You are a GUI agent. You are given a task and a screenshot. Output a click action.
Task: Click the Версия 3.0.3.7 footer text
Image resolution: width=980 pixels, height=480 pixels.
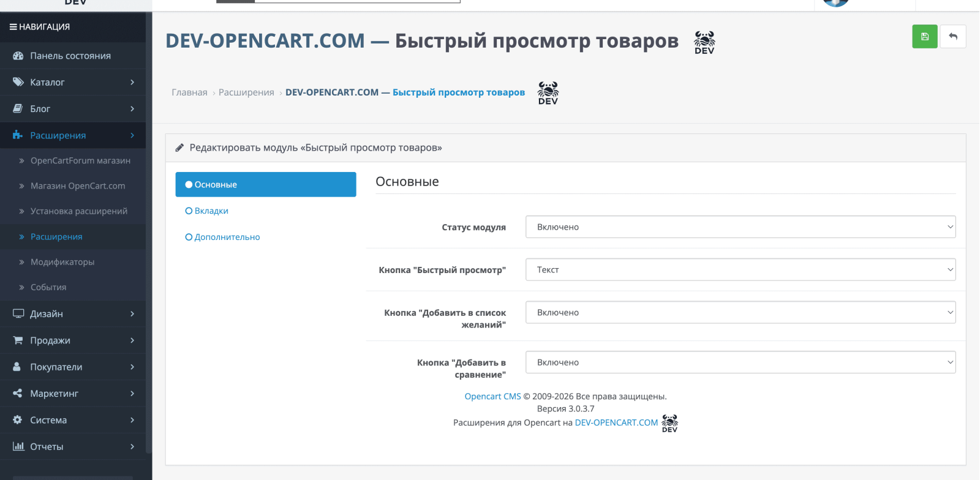565,409
